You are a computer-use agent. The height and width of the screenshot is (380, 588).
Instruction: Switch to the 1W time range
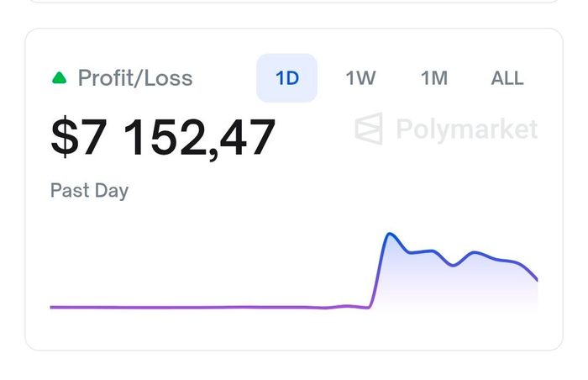[360, 78]
